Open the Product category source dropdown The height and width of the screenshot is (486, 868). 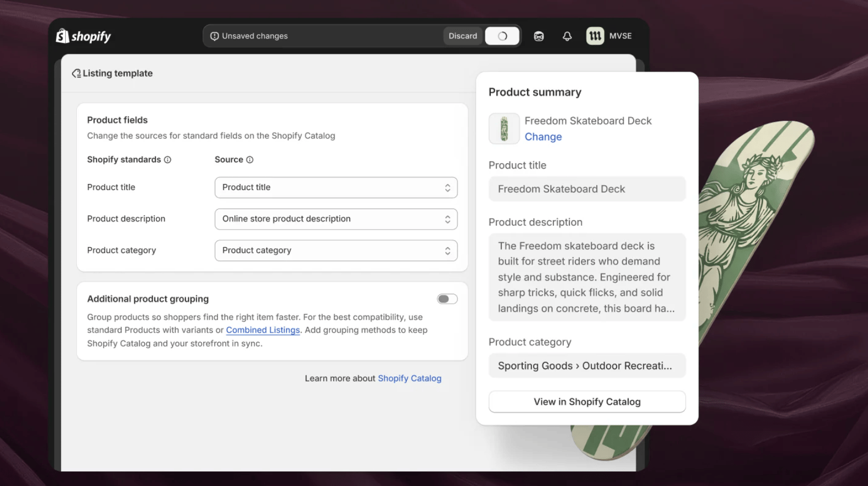[336, 250]
